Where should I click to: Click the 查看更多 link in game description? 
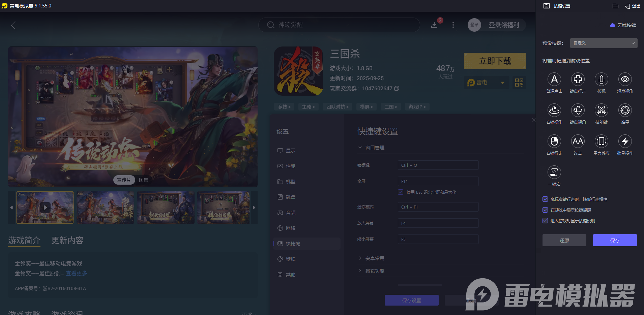(x=76, y=273)
